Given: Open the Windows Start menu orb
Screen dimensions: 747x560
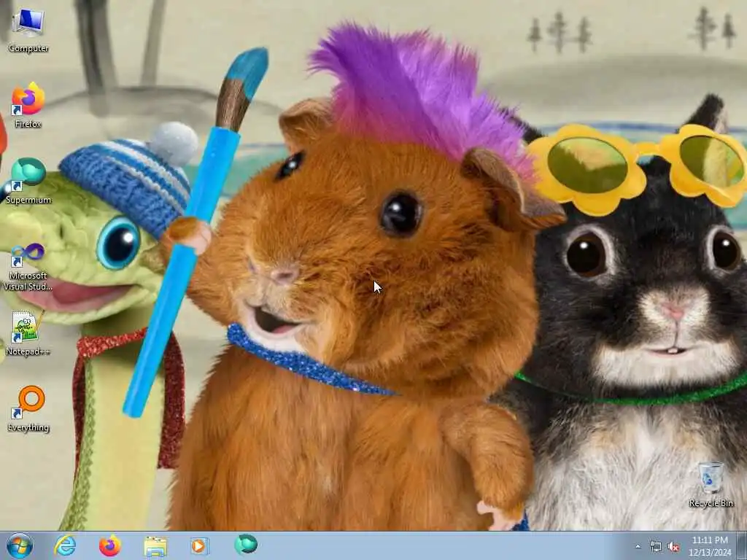Looking at the screenshot, I should [20, 545].
